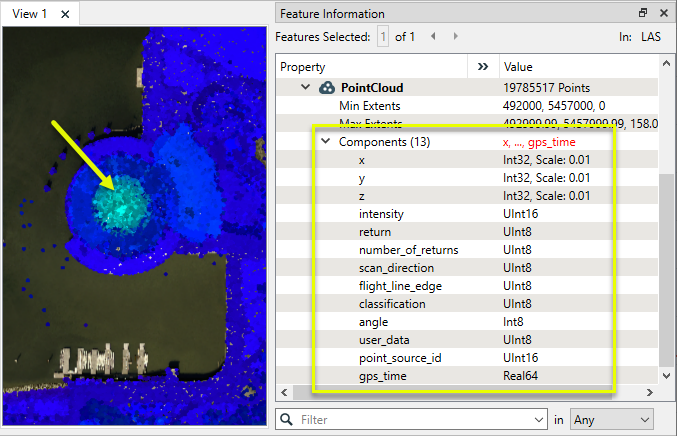The image size is (677, 436).
Task: Click the Value column header
Action: click(x=578, y=67)
